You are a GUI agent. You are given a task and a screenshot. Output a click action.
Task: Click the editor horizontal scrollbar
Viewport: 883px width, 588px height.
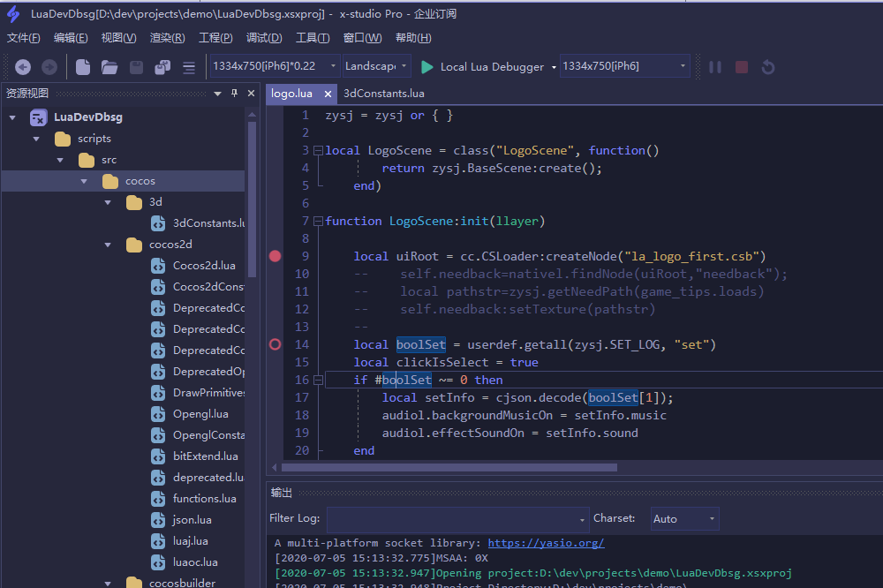pos(449,467)
